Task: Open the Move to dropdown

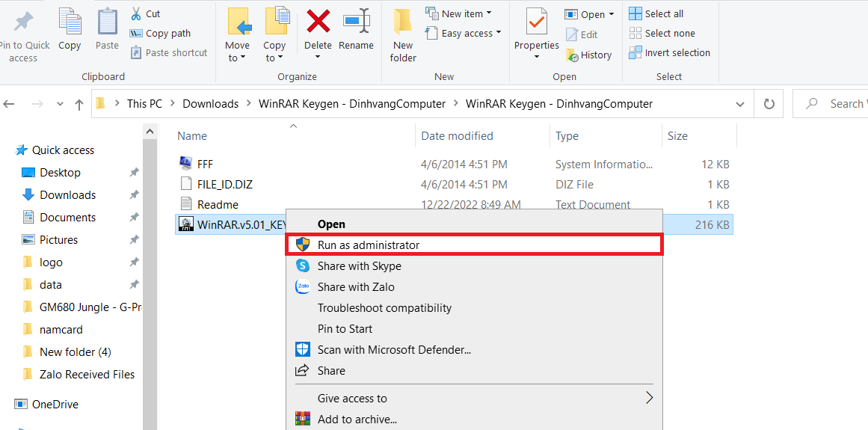Action: click(x=238, y=34)
